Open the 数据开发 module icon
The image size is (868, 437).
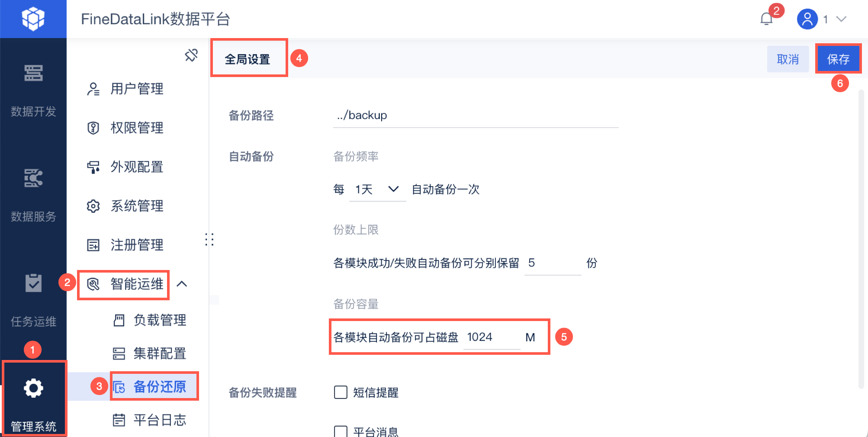point(33,73)
